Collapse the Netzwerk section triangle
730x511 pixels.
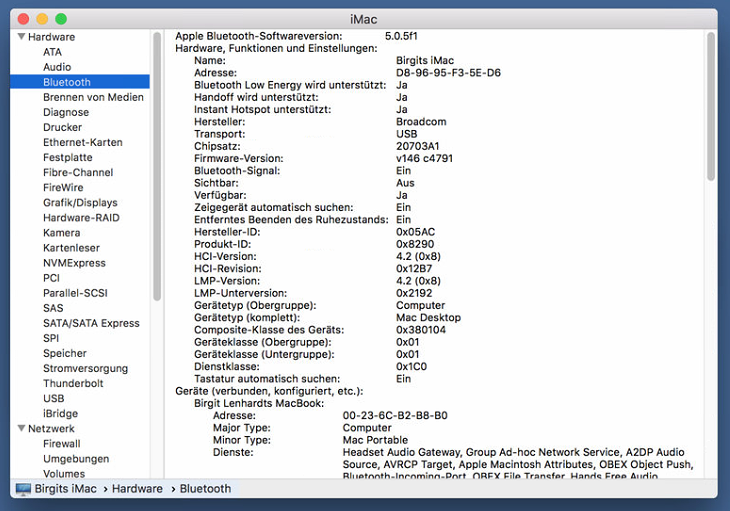pos(21,428)
